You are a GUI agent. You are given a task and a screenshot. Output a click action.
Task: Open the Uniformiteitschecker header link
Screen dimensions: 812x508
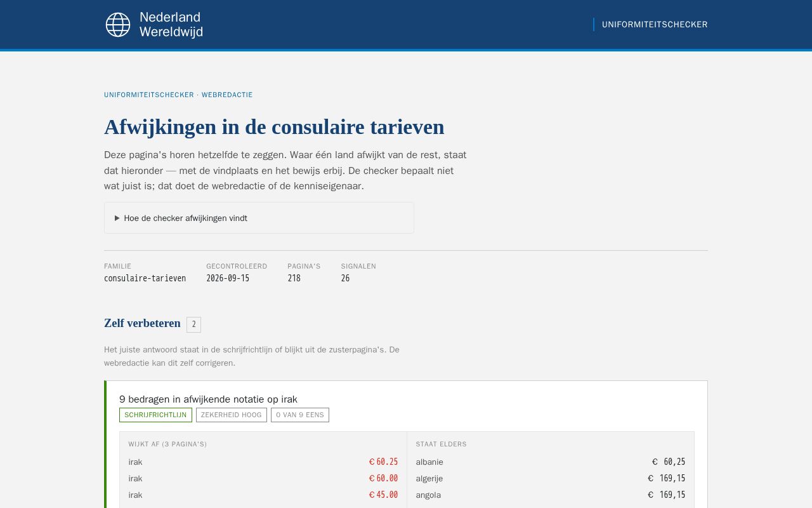pyautogui.click(x=655, y=25)
